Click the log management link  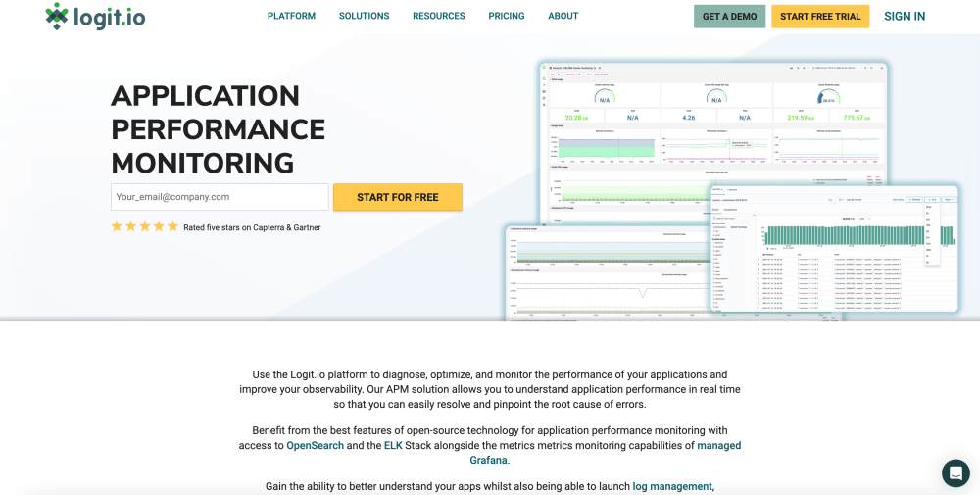point(671,486)
